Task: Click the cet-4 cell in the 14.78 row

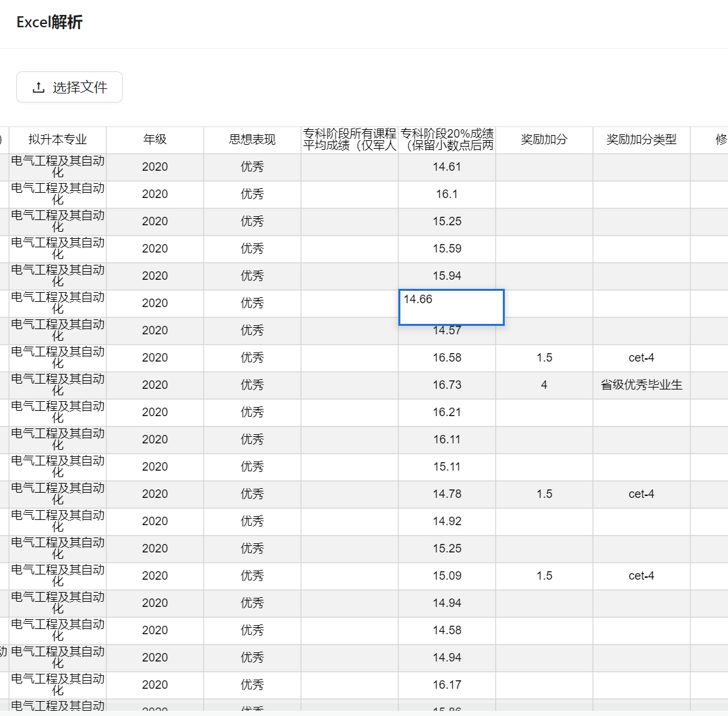Action: [x=642, y=494]
